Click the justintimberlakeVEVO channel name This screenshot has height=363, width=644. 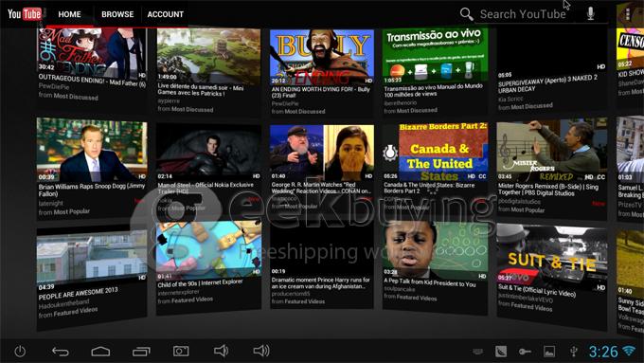point(526,298)
